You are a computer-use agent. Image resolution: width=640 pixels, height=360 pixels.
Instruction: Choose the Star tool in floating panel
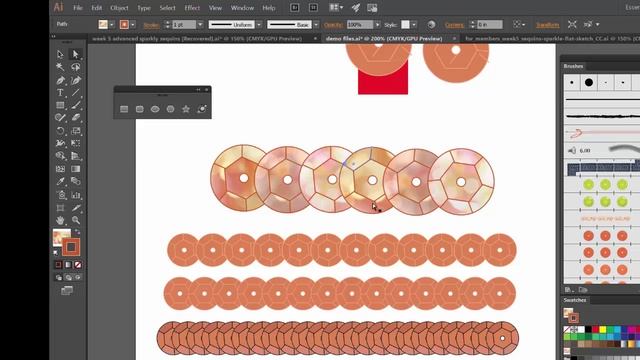coord(186,109)
